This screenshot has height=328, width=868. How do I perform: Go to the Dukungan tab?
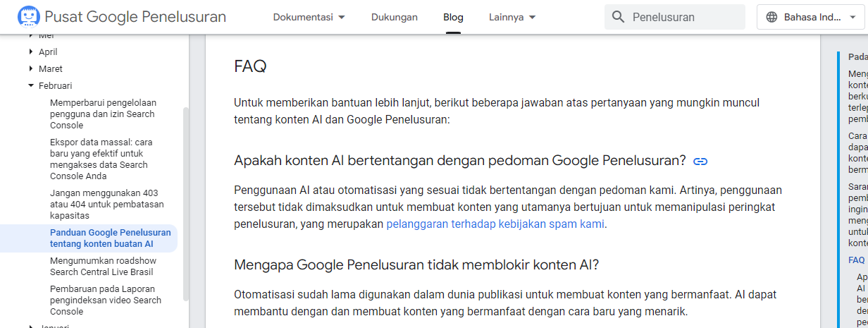coord(395,17)
